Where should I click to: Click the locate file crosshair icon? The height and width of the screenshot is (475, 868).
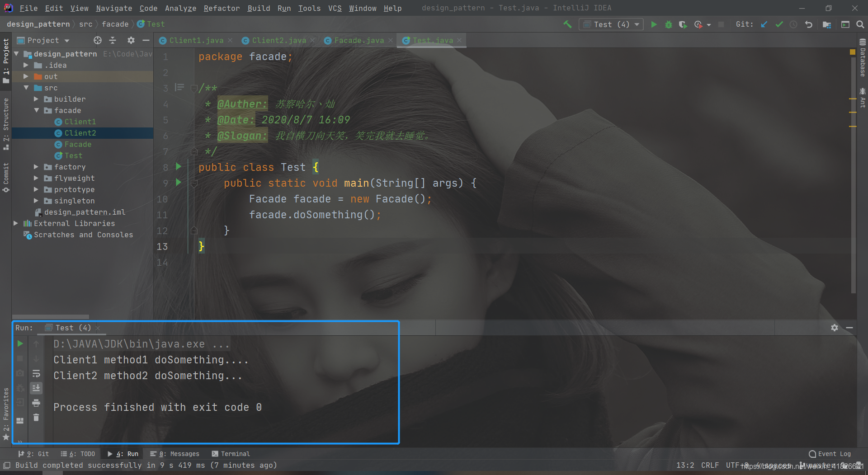click(98, 40)
